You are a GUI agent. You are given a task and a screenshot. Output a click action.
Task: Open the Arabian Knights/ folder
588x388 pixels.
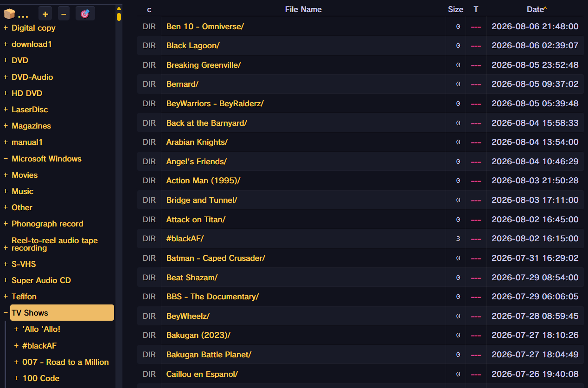[197, 142]
